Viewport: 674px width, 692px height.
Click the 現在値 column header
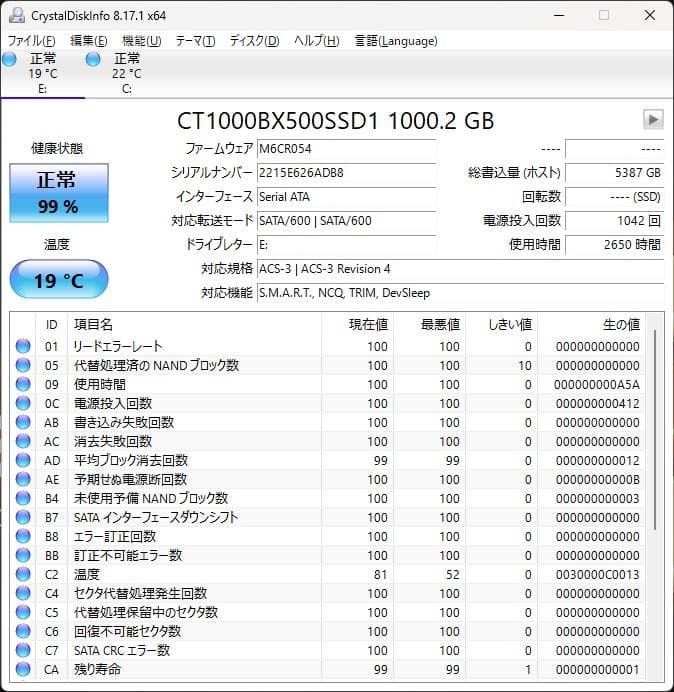357,325
